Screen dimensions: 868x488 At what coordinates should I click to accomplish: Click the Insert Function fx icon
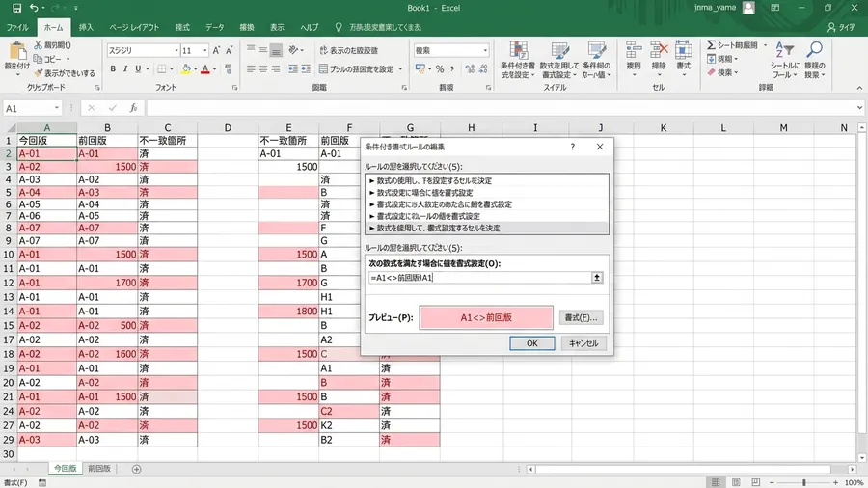pyautogui.click(x=133, y=108)
